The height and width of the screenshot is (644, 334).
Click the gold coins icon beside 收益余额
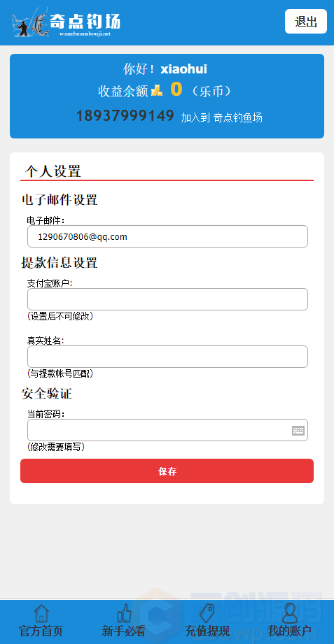coord(157,90)
